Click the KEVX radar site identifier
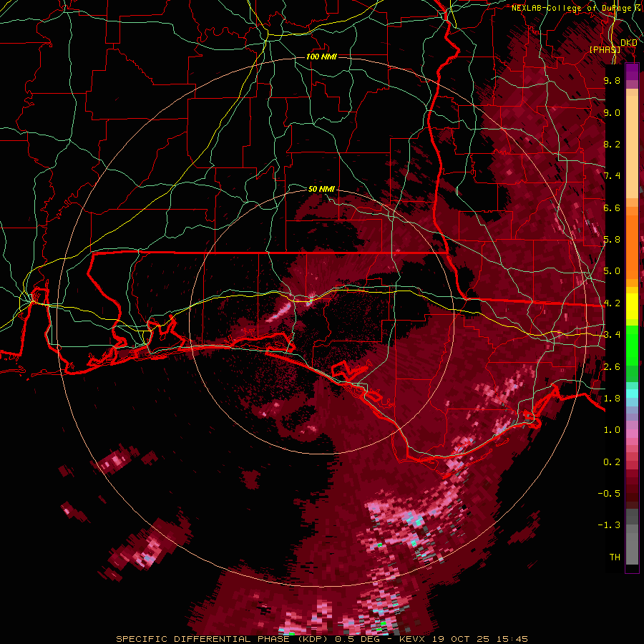 [413, 639]
